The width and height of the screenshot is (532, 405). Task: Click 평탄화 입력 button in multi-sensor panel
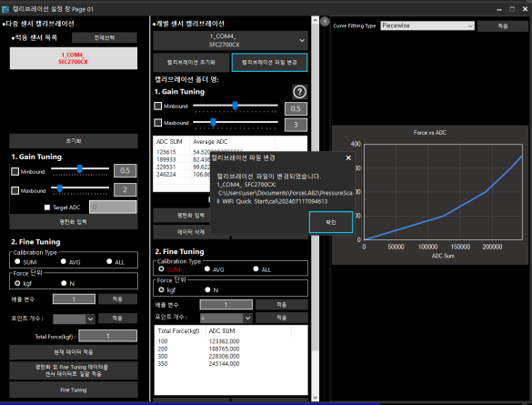[74, 222]
